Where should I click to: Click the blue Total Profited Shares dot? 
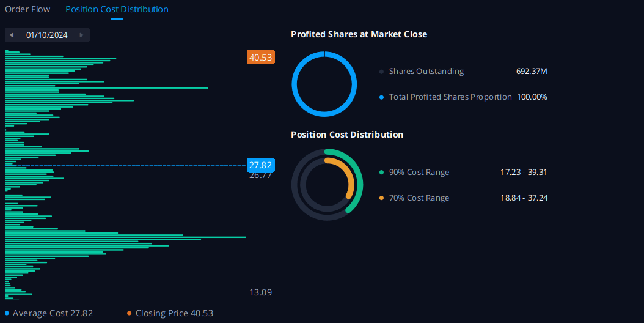(x=382, y=97)
